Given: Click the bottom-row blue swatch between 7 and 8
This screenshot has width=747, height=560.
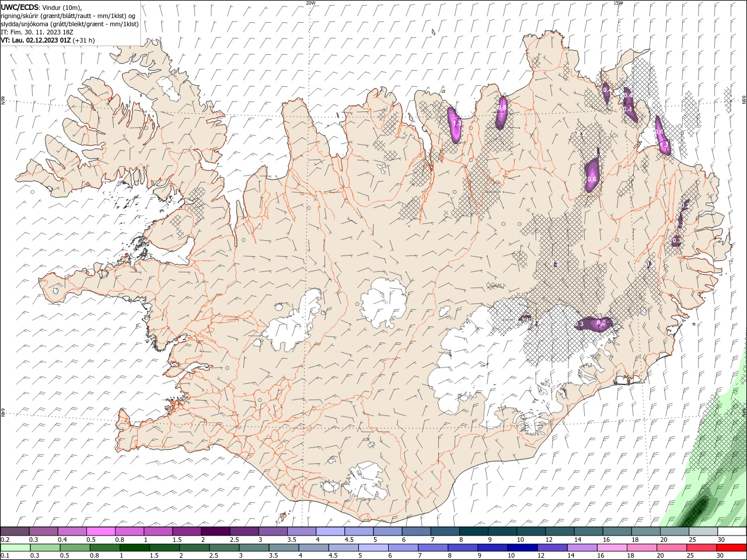Looking at the screenshot, I should (432, 548).
